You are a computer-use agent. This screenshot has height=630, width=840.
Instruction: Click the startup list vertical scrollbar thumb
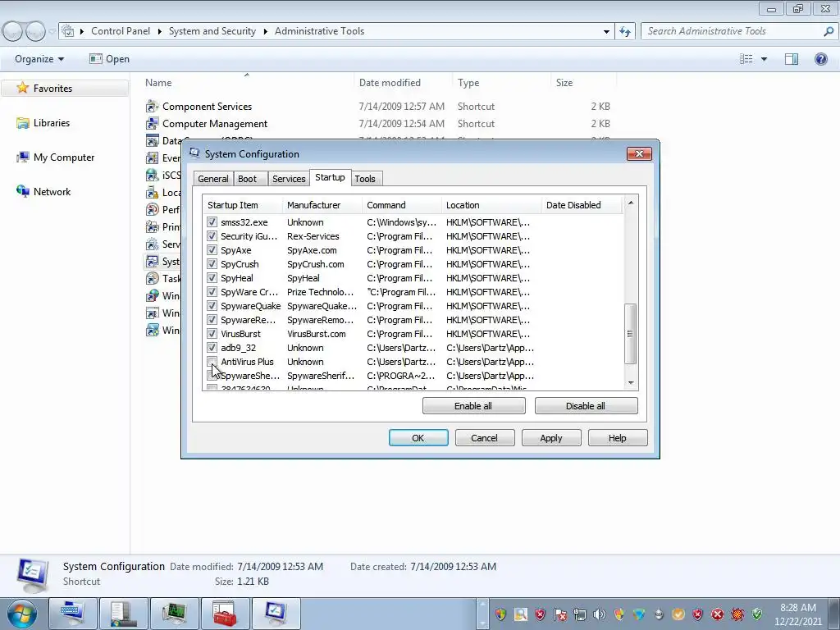pos(631,333)
